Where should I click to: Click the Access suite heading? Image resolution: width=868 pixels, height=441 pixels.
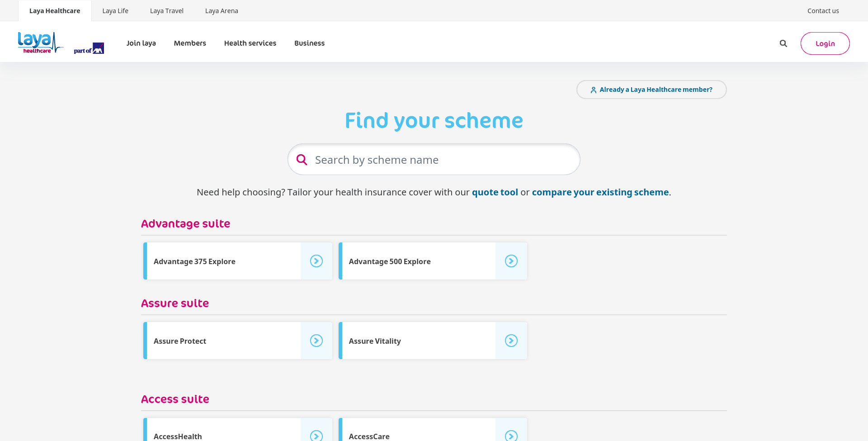pyautogui.click(x=175, y=399)
